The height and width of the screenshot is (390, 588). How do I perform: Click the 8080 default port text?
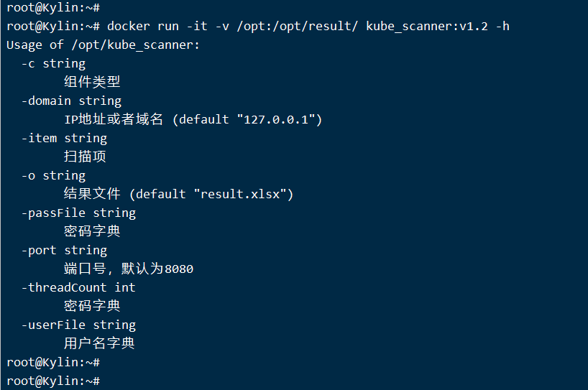(179, 269)
